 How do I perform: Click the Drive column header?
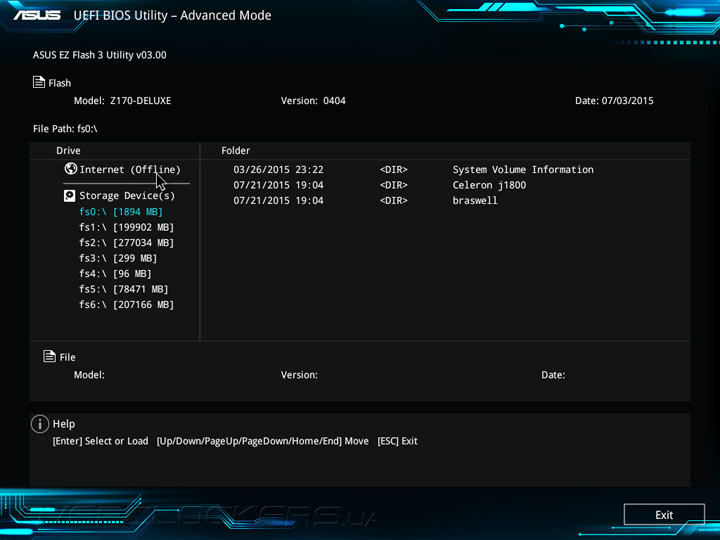[x=68, y=151]
